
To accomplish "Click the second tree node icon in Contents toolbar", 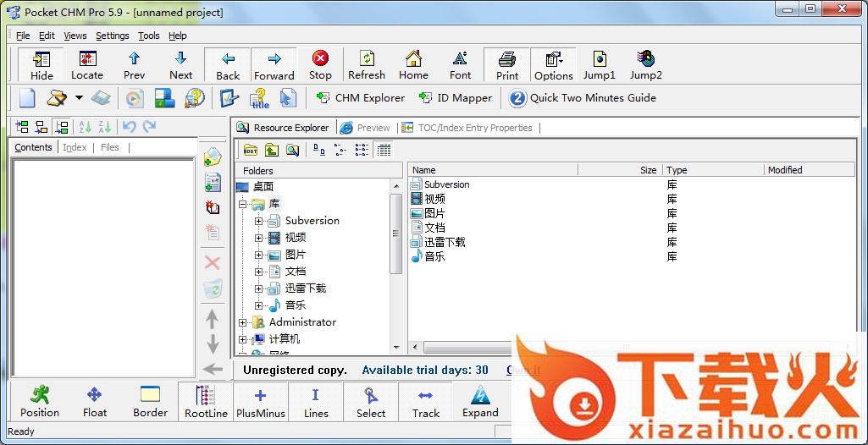I will coord(41,127).
